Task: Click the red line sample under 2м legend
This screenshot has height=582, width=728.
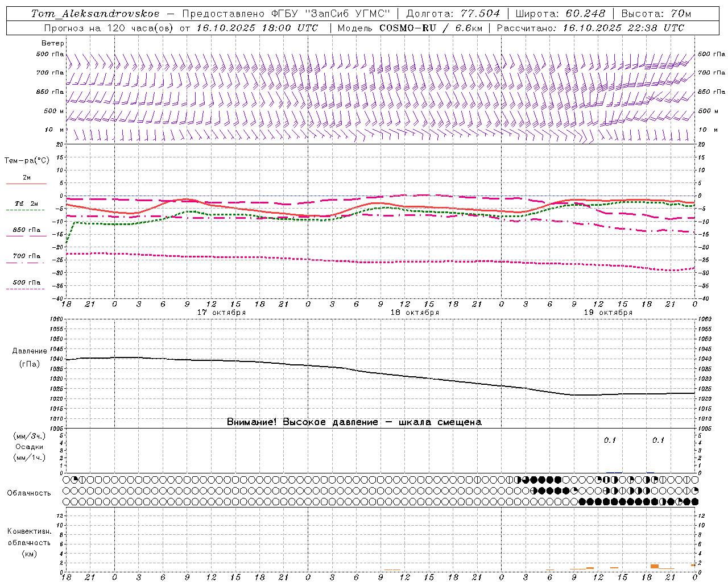Action: [26, 184]
